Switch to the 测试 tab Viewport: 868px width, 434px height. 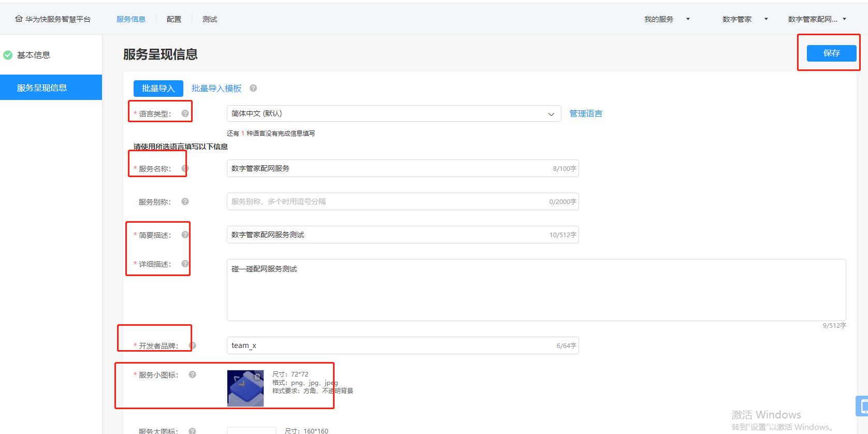(x=210, y=19)
